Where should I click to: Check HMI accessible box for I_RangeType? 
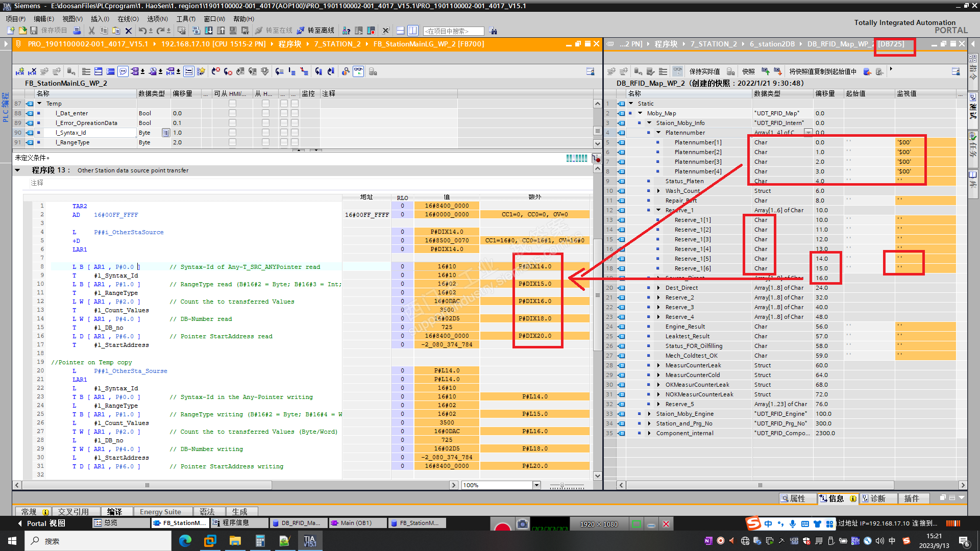(x=232, y=142)
